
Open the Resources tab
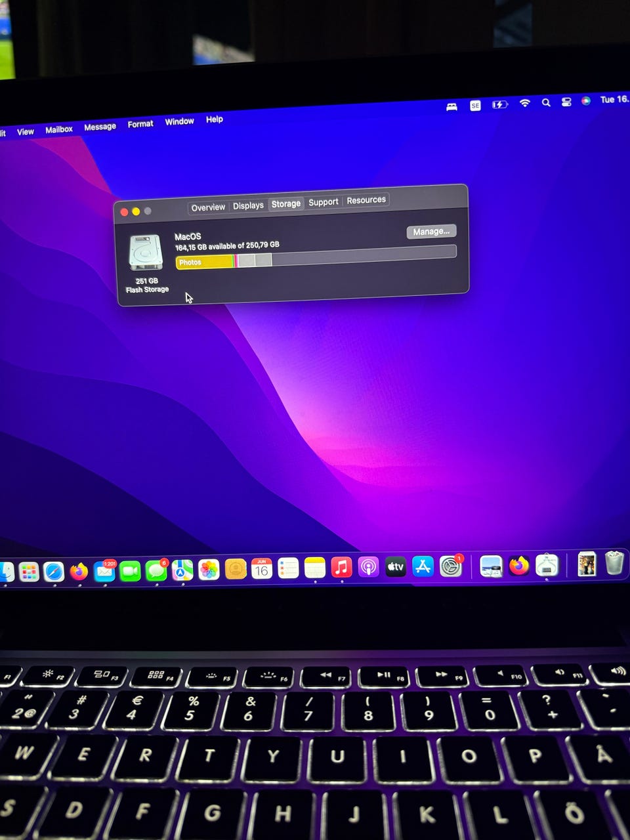pos(366,200)
